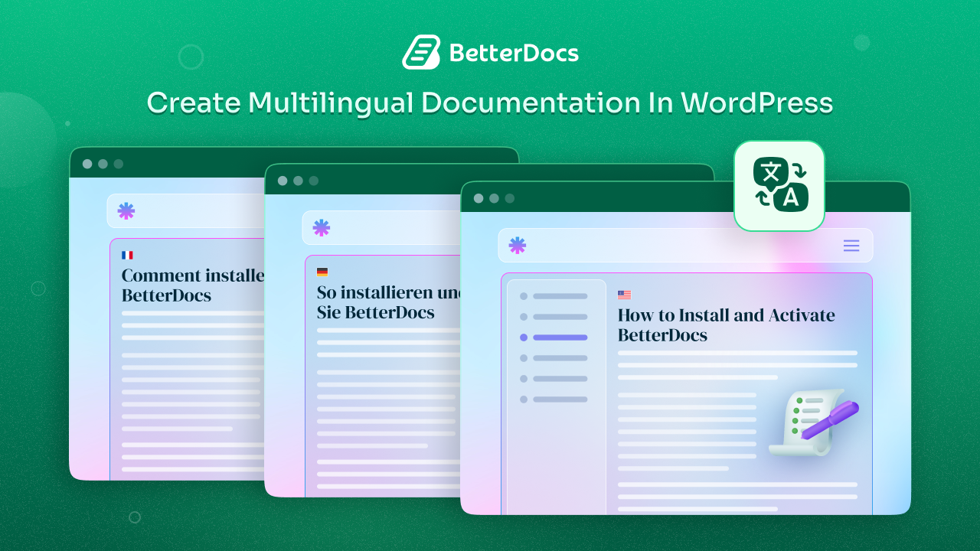Open the hamburger menu in English window
The image size is (980, 551).
point(851,246)
